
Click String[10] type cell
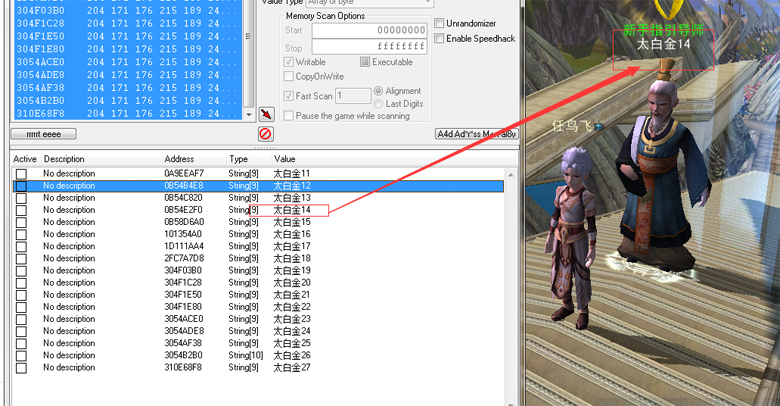tap(246, 355)
